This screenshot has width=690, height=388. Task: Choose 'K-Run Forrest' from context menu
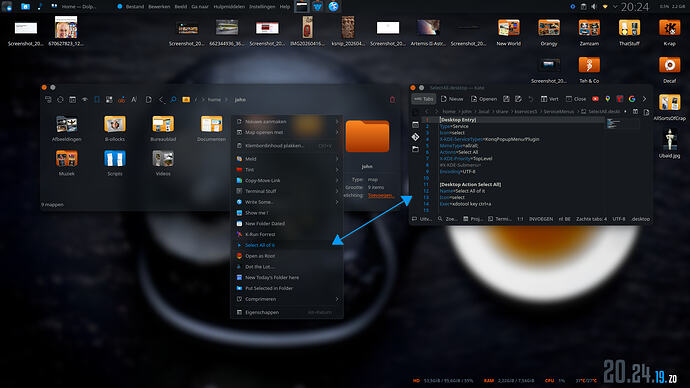point(286,234)
